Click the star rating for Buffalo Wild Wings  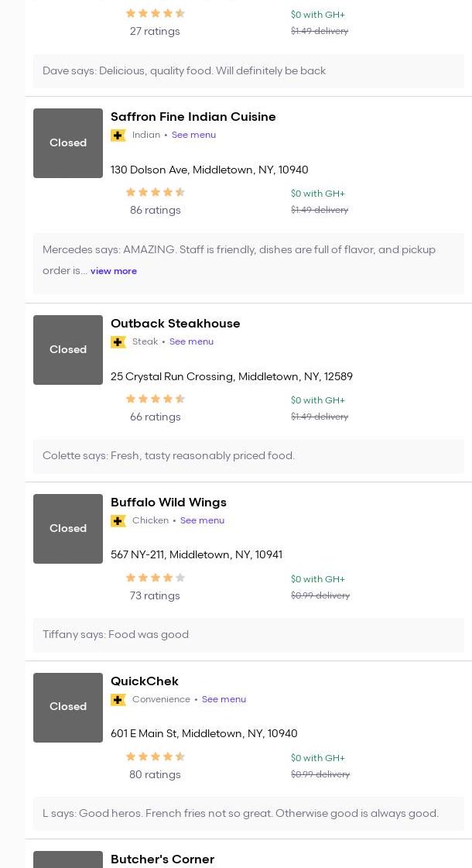[156, 578]
